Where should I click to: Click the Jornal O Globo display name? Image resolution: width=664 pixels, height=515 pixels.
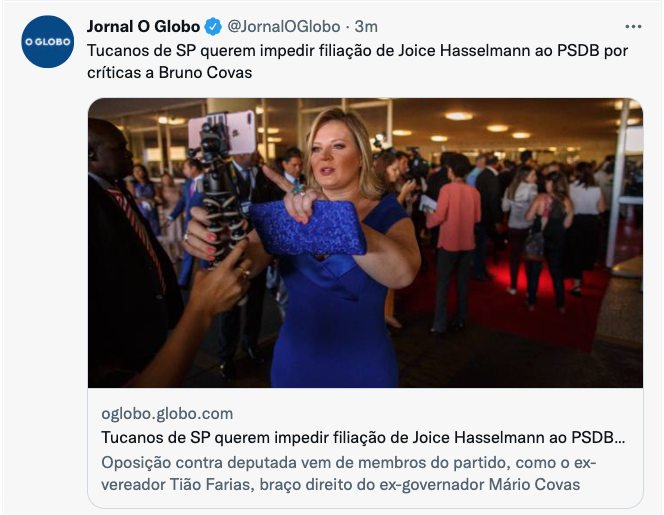(143, 27)
